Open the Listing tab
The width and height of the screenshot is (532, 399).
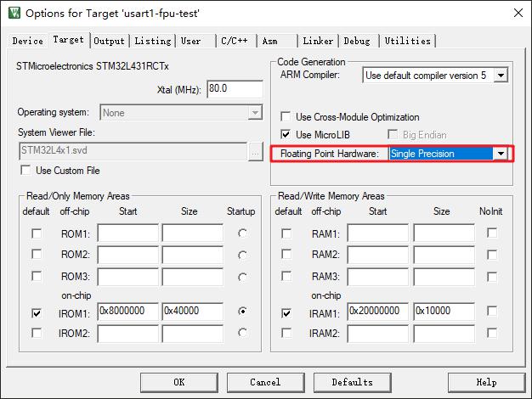point(153,41)
